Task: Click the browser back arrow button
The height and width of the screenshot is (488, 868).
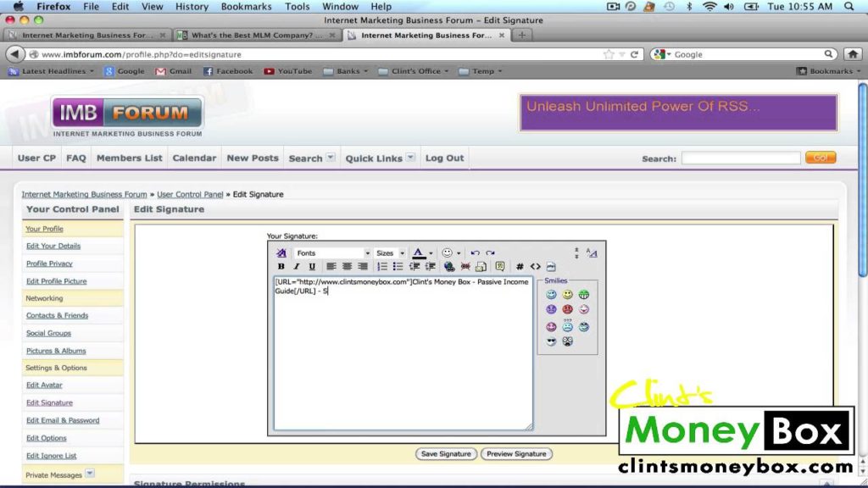Action: coord(15,53)
